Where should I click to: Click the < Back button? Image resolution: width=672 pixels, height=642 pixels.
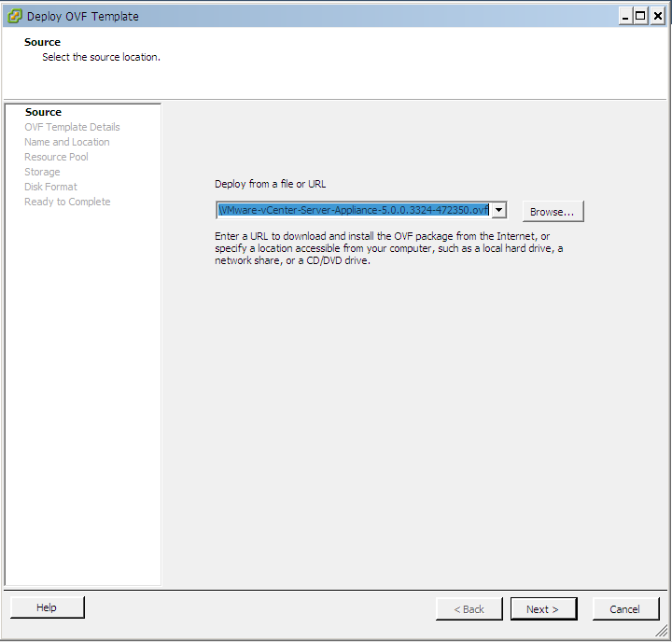pyautogui.click(x=469, y=608)
